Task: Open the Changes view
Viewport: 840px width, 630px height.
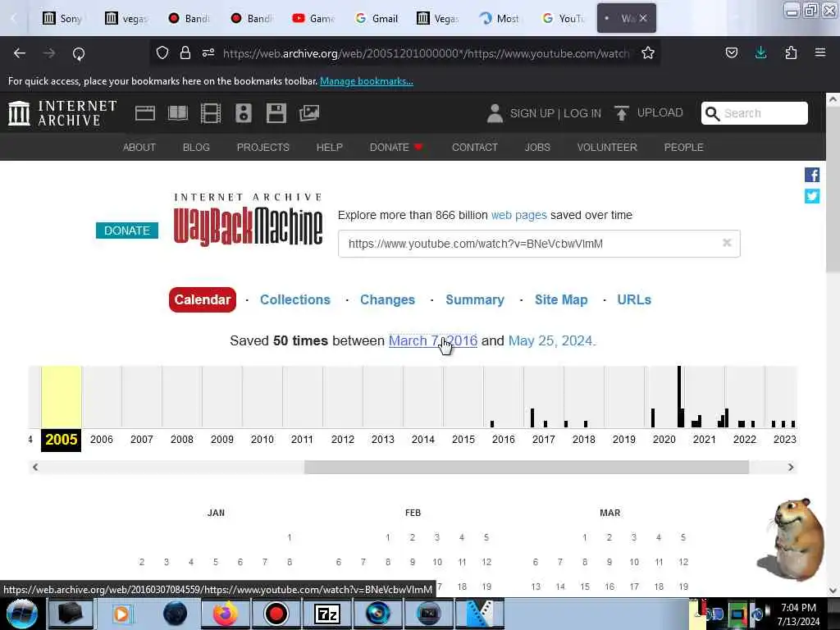Action: (387, 299)
